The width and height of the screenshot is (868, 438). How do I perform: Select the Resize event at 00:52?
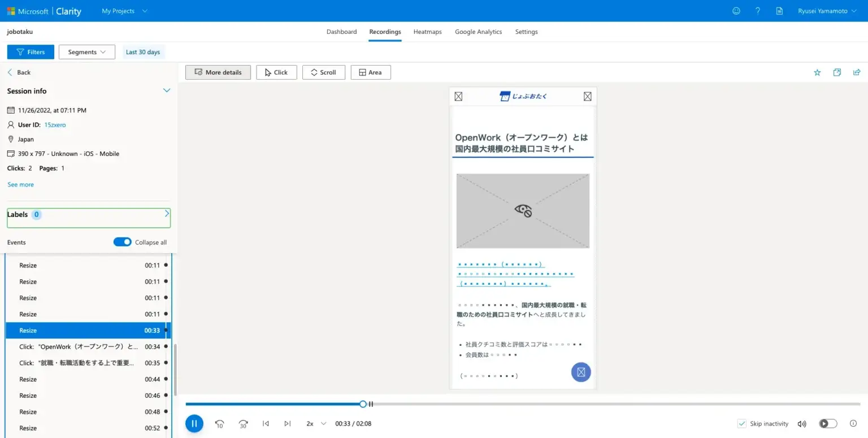(x=88, y=428)
